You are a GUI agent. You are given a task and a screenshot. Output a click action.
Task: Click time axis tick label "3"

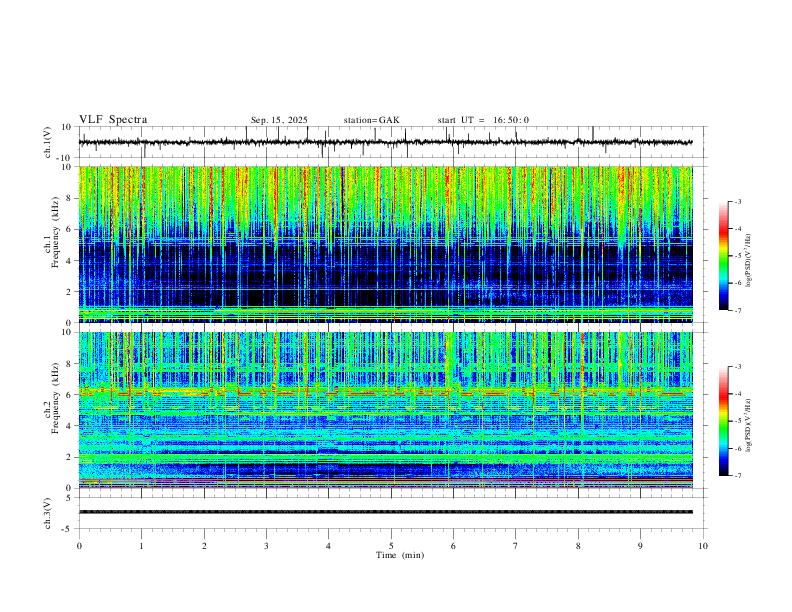[267, 546]
